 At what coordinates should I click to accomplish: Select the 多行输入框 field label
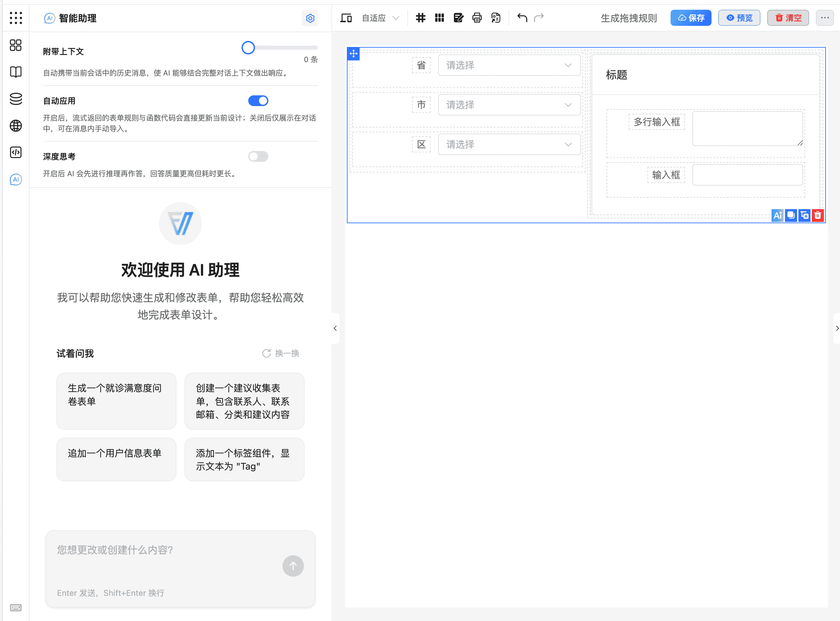point(657,122)
